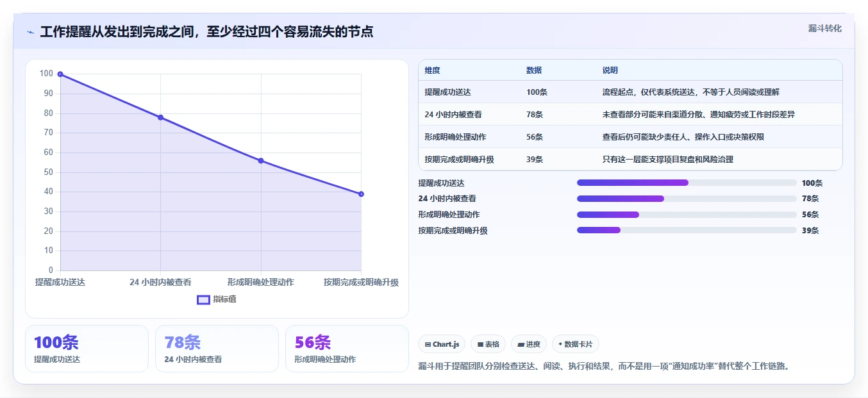The width and height of the screenshot is (868, 398).
Task: Click the 进度 chip label
Action: tap(533, 344)
